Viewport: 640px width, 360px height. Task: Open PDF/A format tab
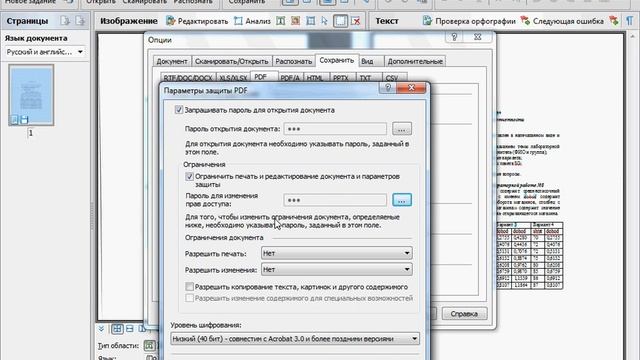(x=290, y=78)
